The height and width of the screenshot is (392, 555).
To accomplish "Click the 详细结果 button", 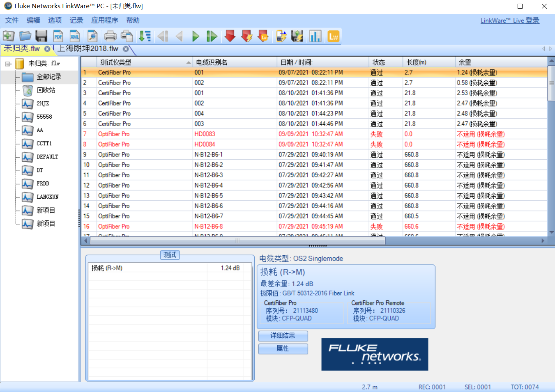I will (283, 336).
